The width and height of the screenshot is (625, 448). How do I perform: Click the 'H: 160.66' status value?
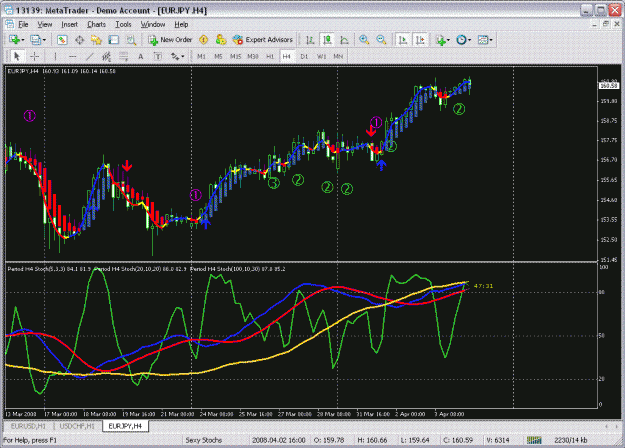pyautogui.click(x=372, y=440)
